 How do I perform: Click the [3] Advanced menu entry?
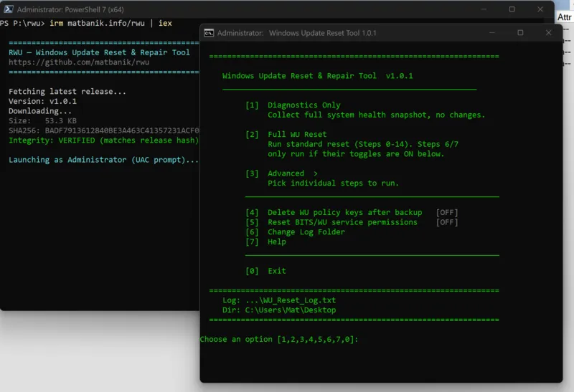click(x=281, y=173)
